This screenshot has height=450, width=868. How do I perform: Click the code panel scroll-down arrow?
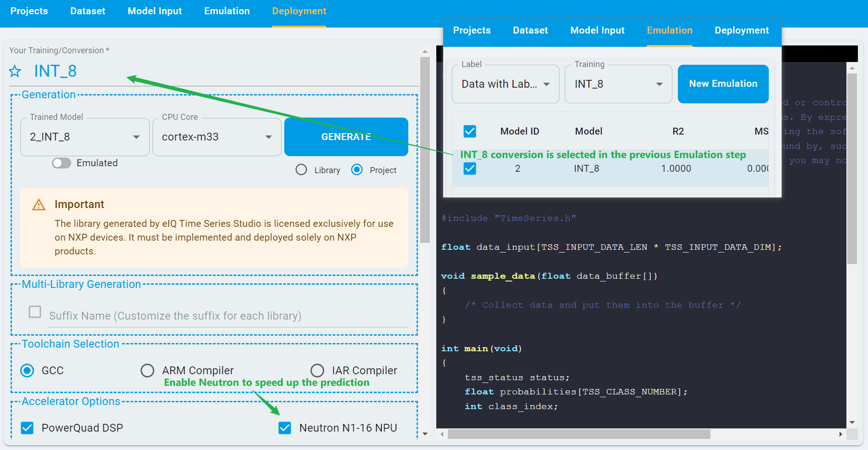click(x=852, y=422)
